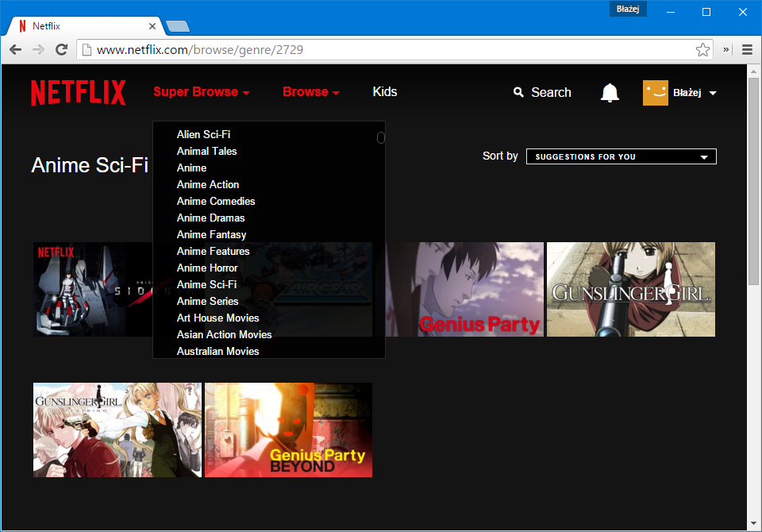This screenshot has height=532, width=762.
Task: Close the Netflix tab
Action: click(152, 25)
